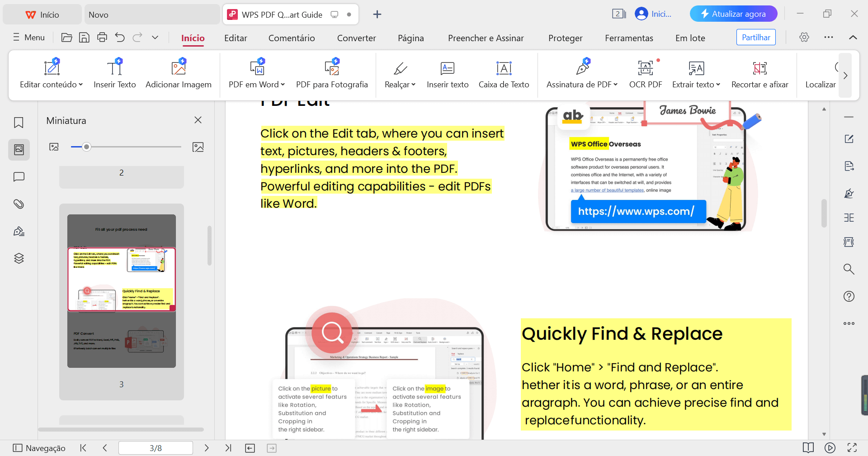This screenshot has width=868, height=456.
Task: Open the layers panel icon
Action: (x=19, y=258)
